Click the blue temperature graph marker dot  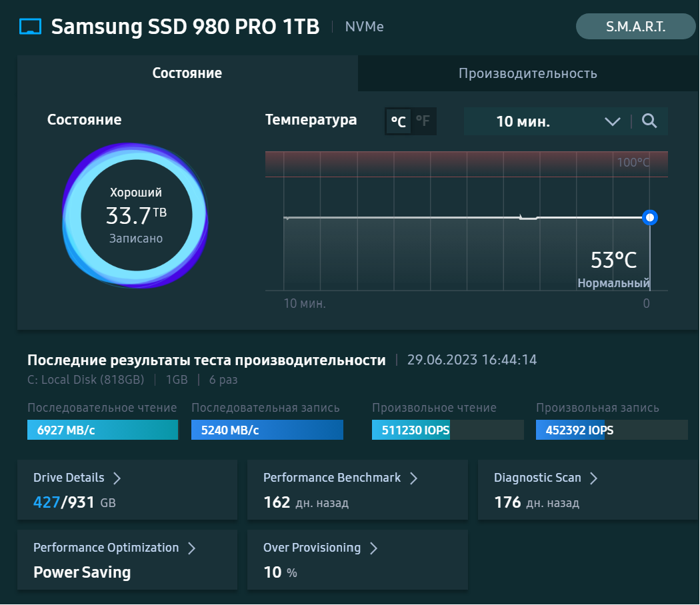point(650,217)
